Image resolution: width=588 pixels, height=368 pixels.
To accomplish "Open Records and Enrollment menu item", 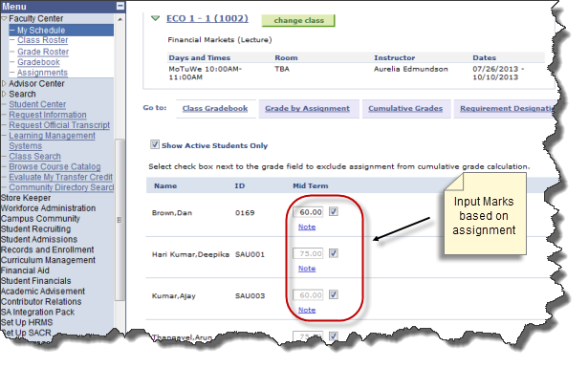I will click(x=48, y=250).
